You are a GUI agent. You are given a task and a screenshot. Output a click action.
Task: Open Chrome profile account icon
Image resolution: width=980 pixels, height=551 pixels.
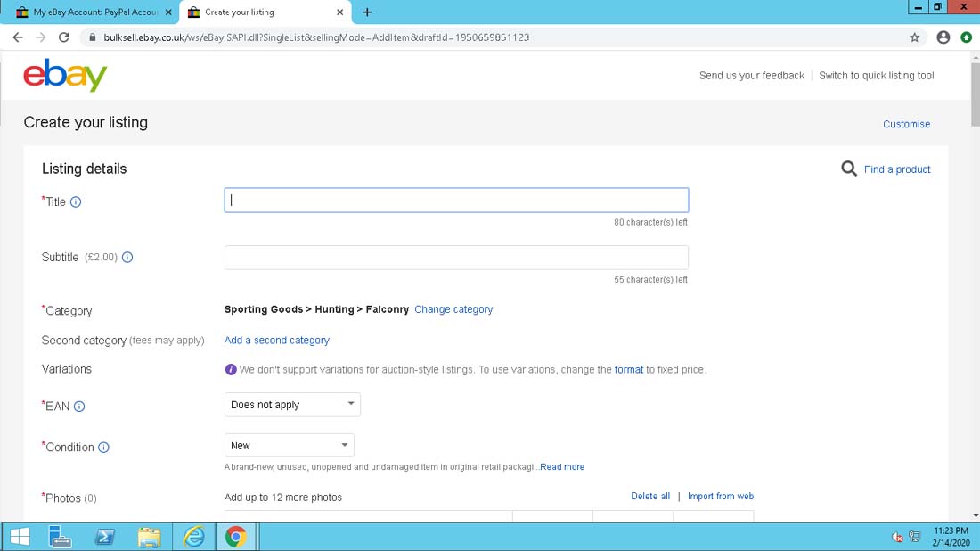943,37
